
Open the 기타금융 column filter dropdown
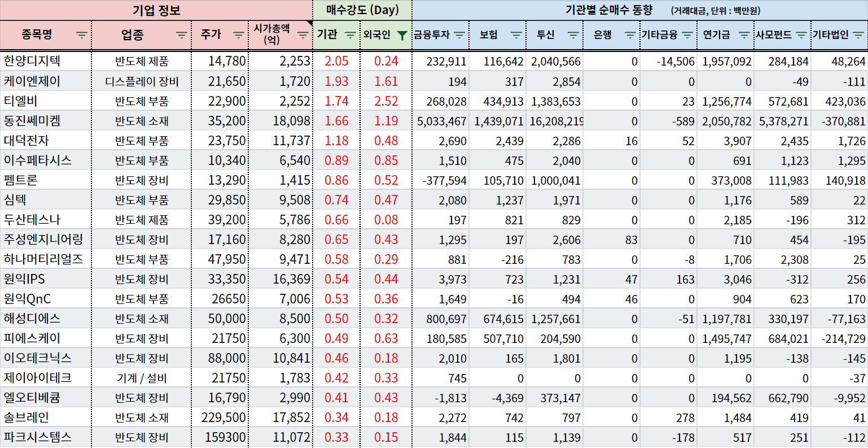point(687,35)
